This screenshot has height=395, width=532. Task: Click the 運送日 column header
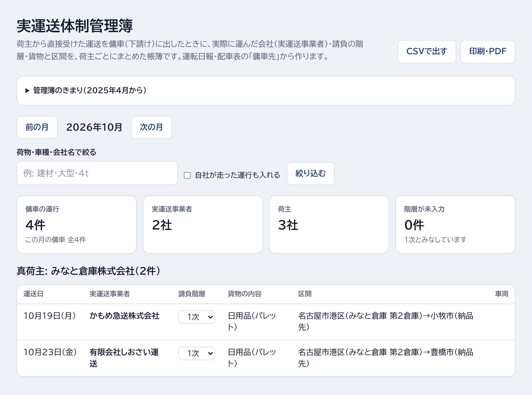pyautogui.click(x=34, y=294)
